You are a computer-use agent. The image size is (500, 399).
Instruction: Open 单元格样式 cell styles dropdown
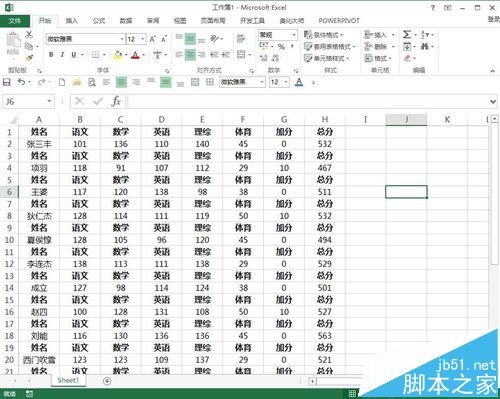click(x=327, y=58)
